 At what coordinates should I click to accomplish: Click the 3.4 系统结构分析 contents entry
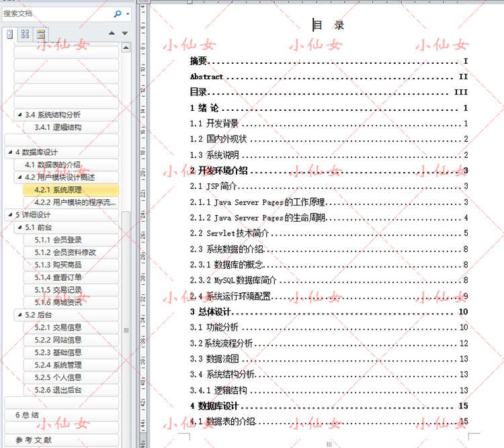click(329, 374)
